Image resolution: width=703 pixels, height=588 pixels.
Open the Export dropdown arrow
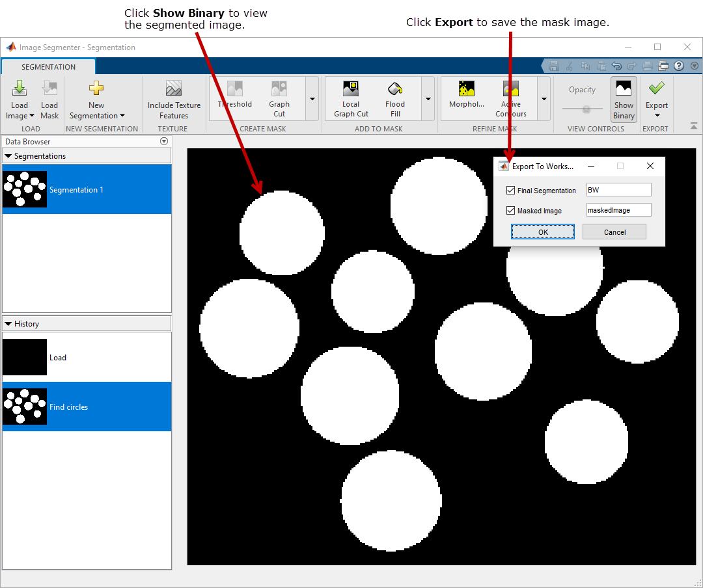coord(657,116)
